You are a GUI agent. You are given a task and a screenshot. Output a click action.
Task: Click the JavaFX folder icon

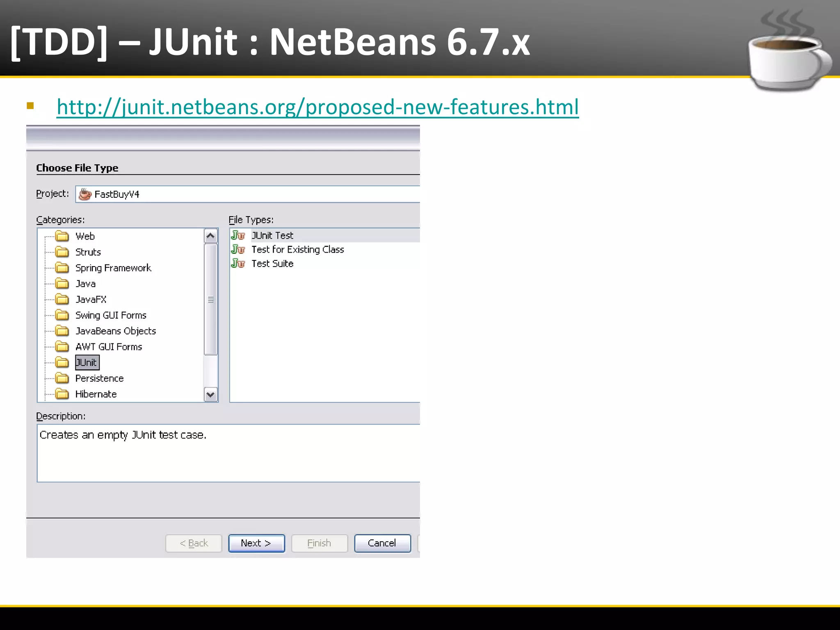pyautogui.click(x=62, y=299)
